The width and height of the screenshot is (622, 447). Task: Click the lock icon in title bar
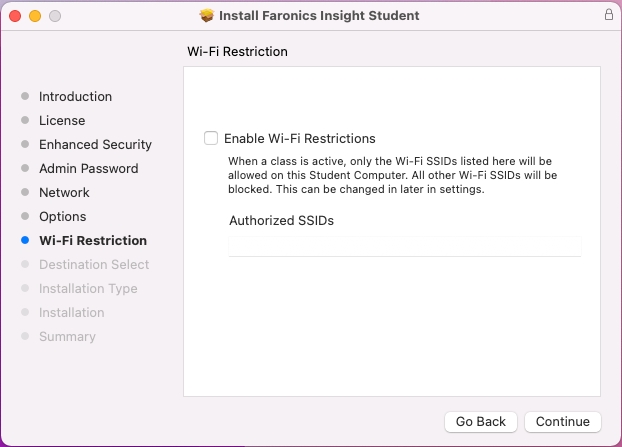tap(608, 15)
